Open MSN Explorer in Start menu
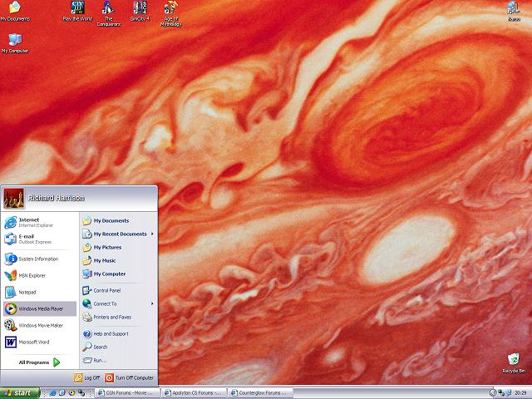 (x=33, y=275)
